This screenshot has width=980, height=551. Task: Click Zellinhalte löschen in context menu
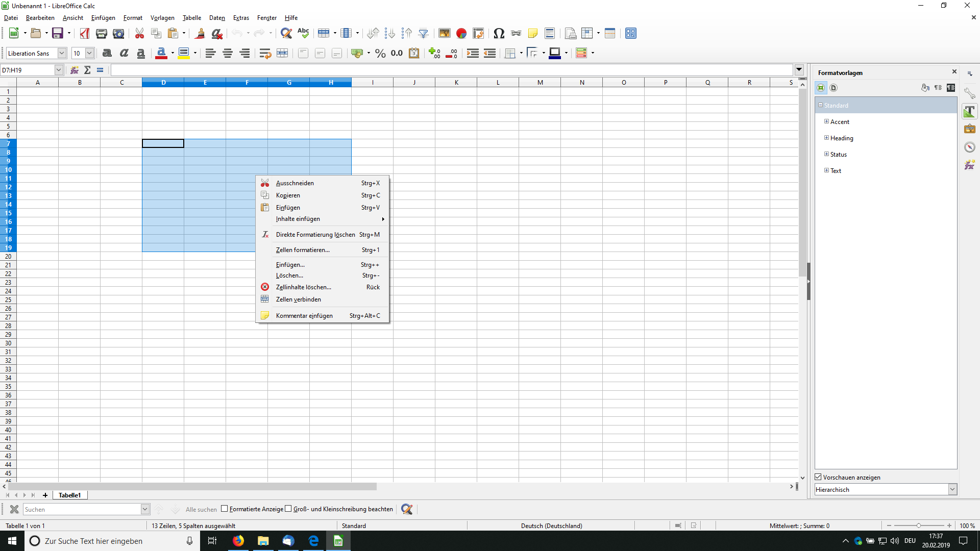[303, 287]
